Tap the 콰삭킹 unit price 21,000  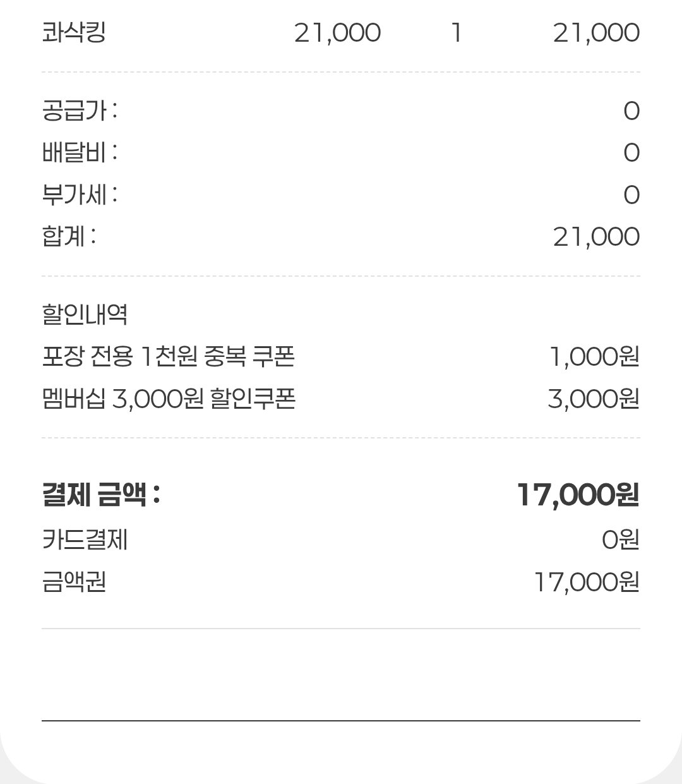click(x=337, y=33)
